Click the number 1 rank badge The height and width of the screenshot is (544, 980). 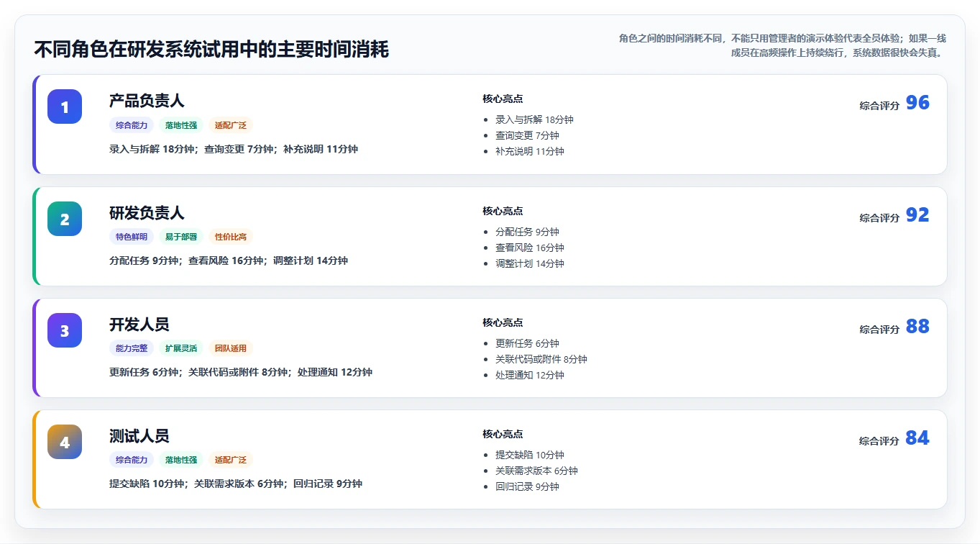tap(65, 106)
